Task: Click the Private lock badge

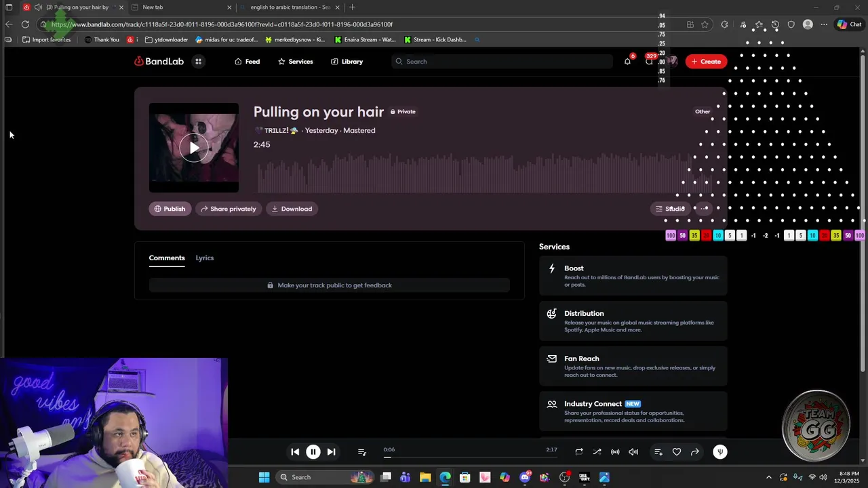Action: pyautogui.click(x=403, y=112)
